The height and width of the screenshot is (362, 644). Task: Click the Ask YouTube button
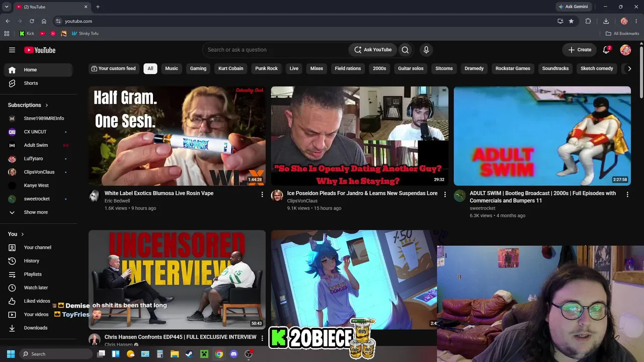tap(373, 50)
